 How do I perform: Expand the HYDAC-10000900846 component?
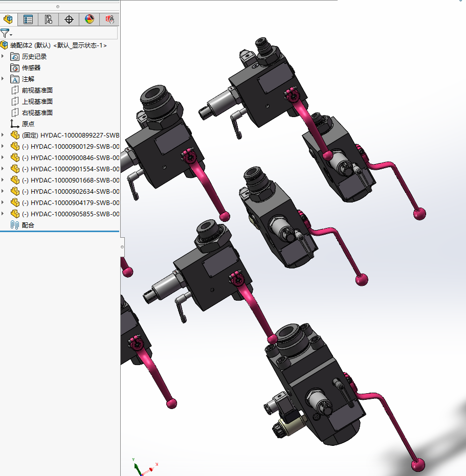pos(3,157)
